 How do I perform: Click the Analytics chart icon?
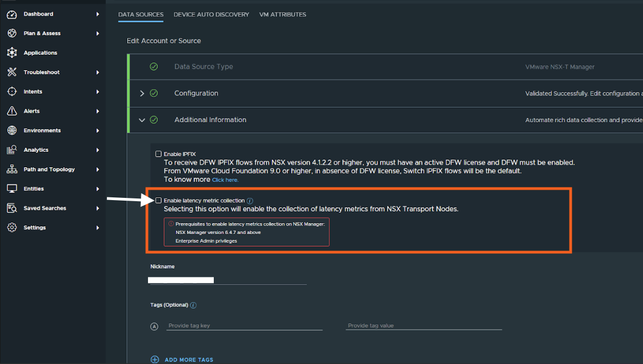12,150
